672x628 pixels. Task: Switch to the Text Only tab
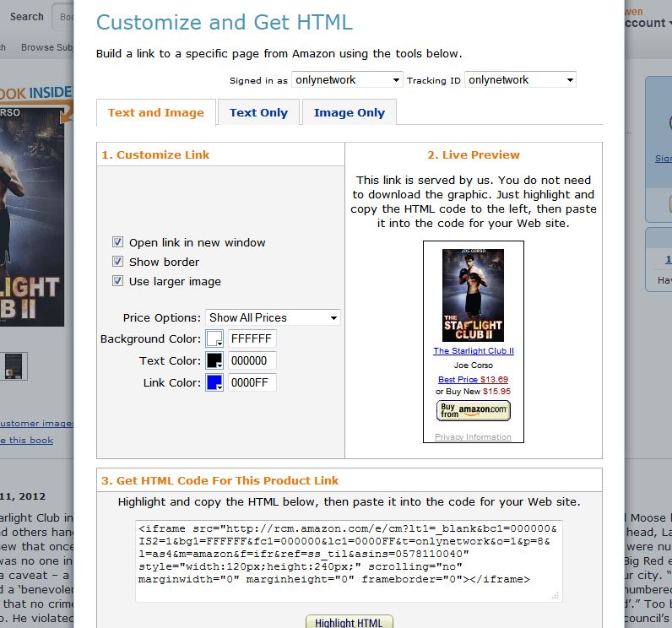tap(258, 112)
